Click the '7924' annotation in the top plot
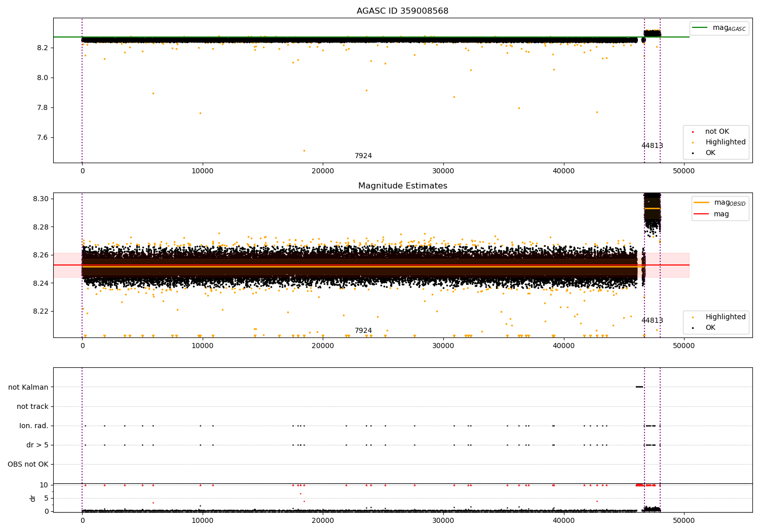Viewport: 760px width, 532px height. [x=363, y=156]
